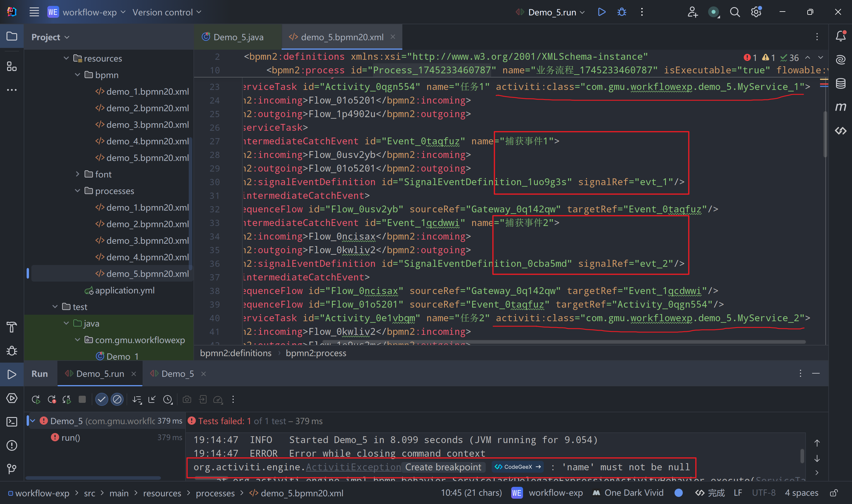
Task: Open the Code With Me add-user icon
Action: coord(693,12)
